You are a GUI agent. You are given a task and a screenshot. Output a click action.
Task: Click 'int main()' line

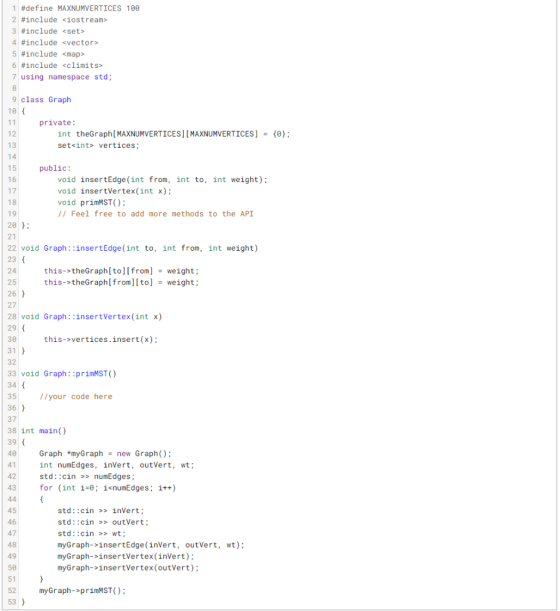pyautogui.click(x=44, y=431)
